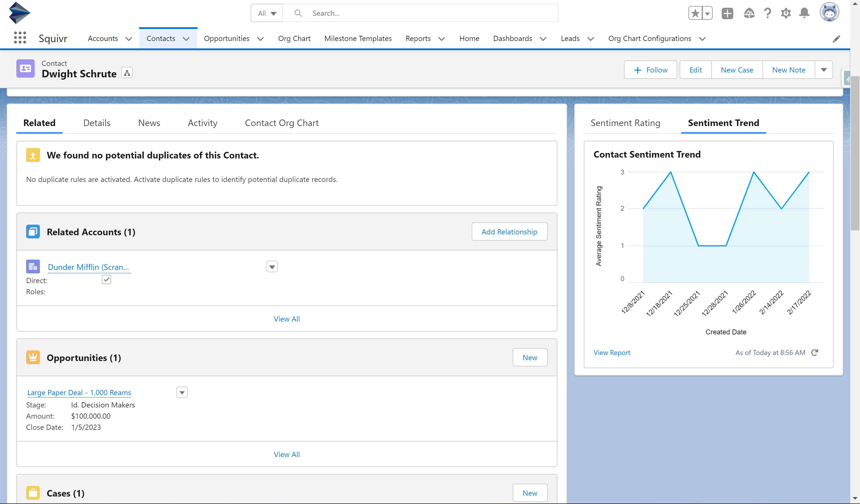Expand the Dunder Mifflin row action menu
The width and height of the screenshot is (860, 504).
[x=272, y=267]
